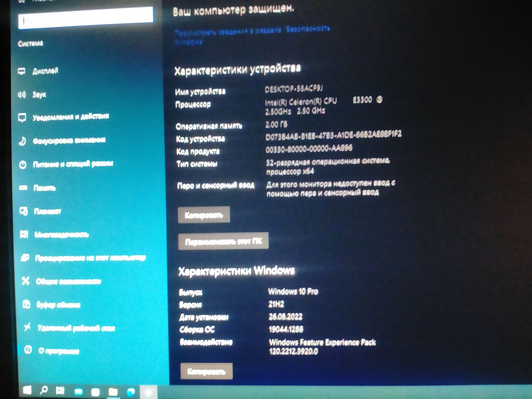The height and width of the screenshot is (399, 532).
Task: Click processor value Intel(R) Celeron(R) CPU E3300
Action: (323, 106)
